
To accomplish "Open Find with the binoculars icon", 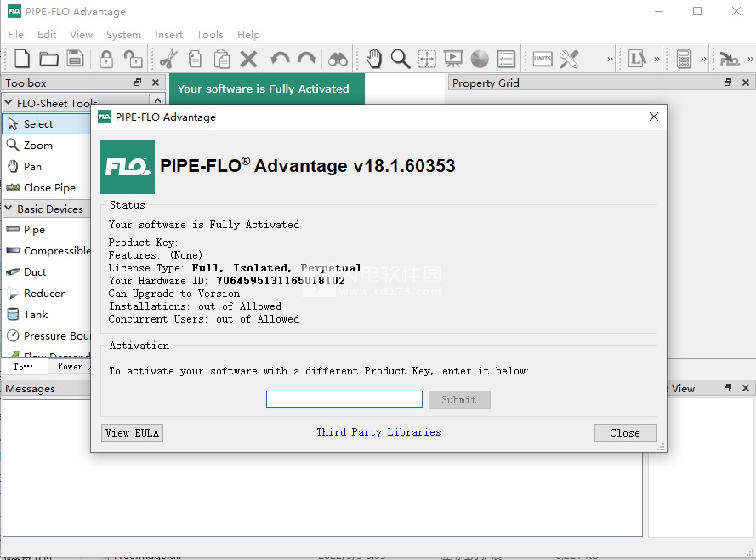I will click(338, 59).
